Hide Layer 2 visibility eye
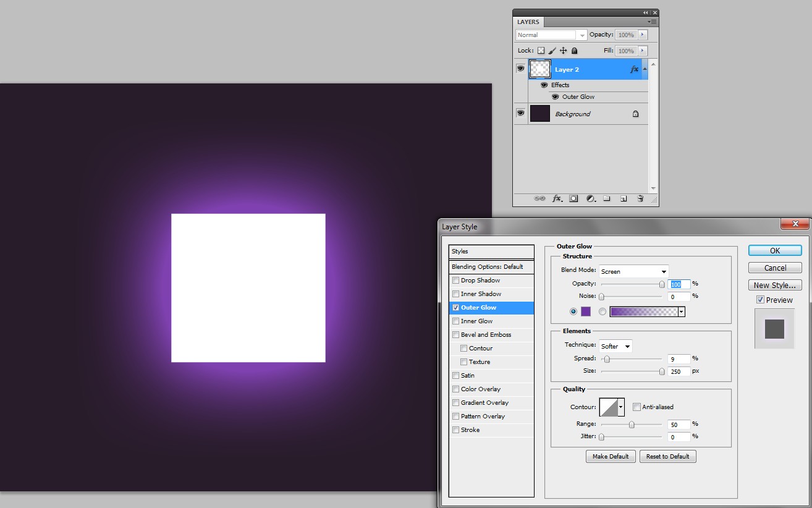The height and width of the screenshot is (508, 812). 520,69
